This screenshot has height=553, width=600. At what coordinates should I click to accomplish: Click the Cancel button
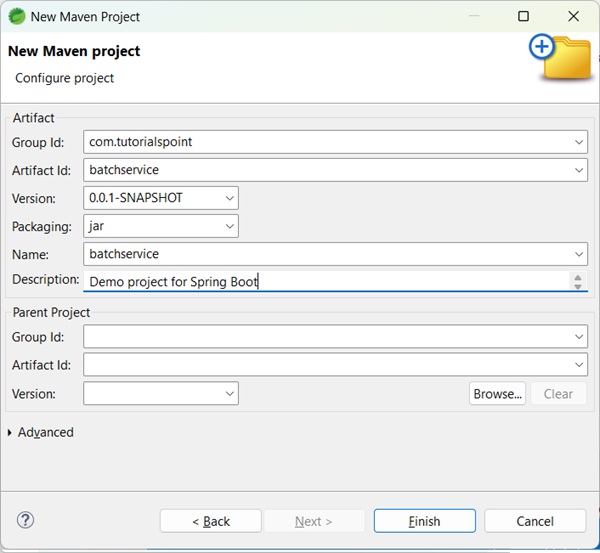click(535, 521)
